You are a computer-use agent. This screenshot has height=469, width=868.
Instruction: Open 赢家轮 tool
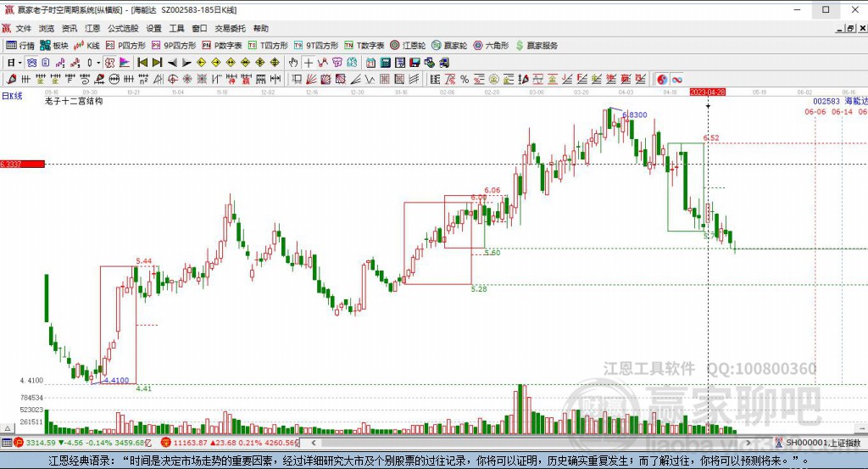[449, 46]
